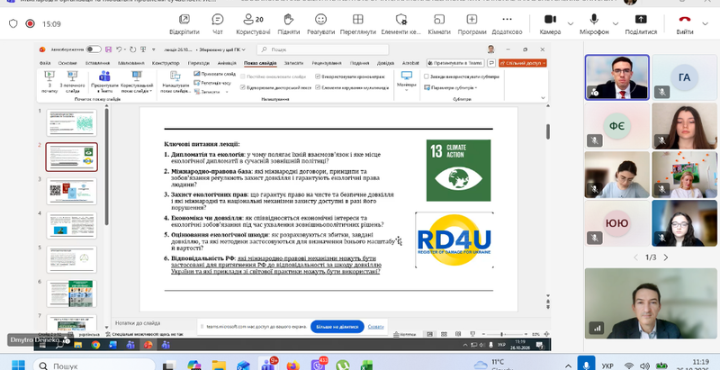Adjust the PowerPoint zoom slider
Screen dimensions: 720x370
pyautogui.click(x=501, y=334)
